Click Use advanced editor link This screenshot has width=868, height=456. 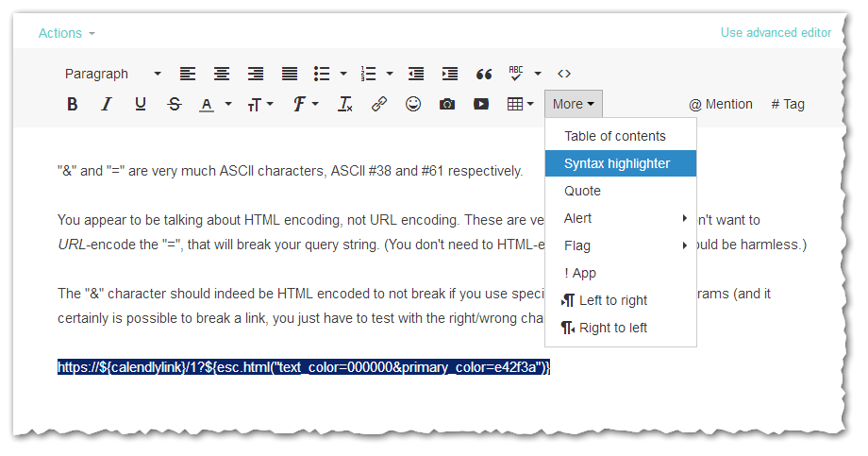[776, 33]
